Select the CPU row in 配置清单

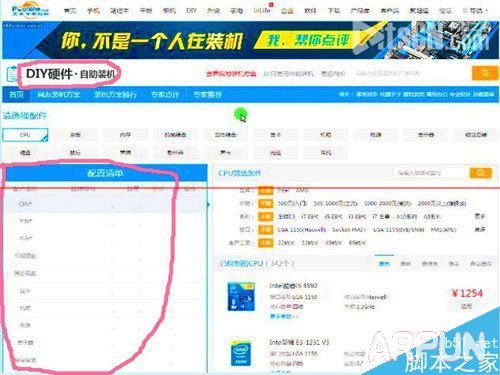point(105,204)
